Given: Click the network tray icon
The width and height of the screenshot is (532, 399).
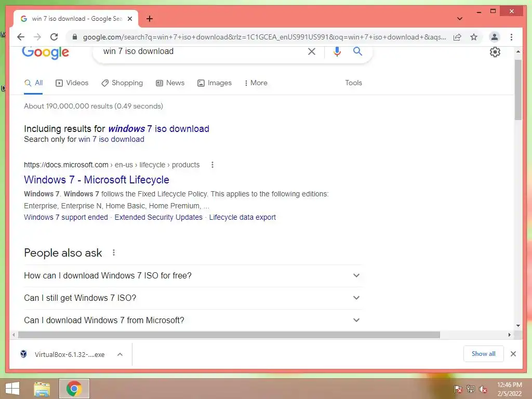Looking at the screenshot, I should click(471, 389).
